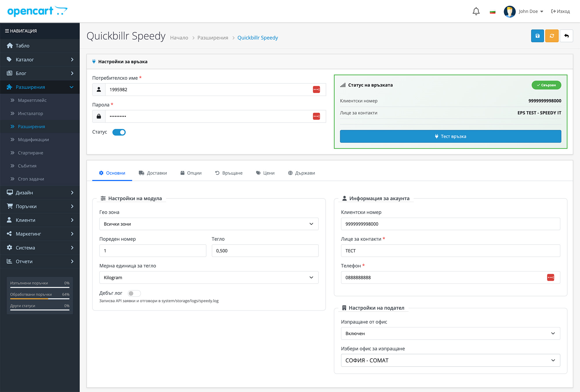
Task: Open the Гео зона dropdown
Action: coord(209,224)
